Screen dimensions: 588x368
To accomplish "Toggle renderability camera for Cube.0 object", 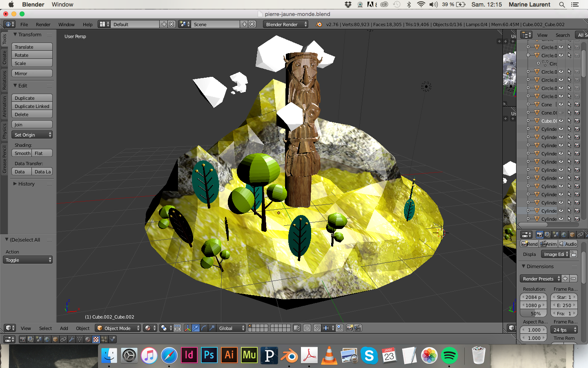I will pyautogui.click(x=577, y=121).
